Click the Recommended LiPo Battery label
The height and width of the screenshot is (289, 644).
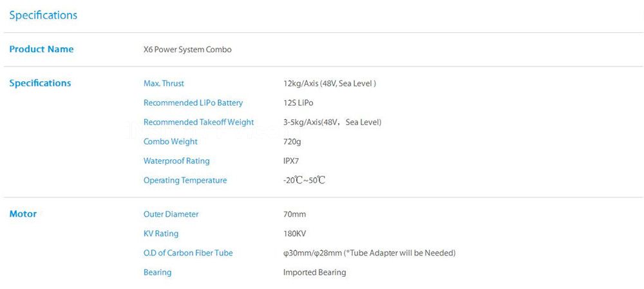[193, 103]
